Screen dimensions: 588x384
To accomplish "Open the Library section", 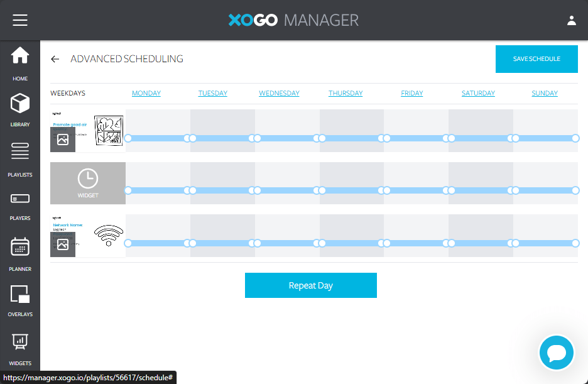I will click(x=20, y=109).
